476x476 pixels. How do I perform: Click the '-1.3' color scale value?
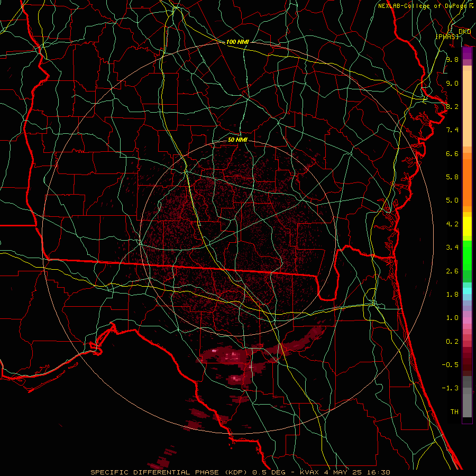pyautogui.click(x=450, y=388)
